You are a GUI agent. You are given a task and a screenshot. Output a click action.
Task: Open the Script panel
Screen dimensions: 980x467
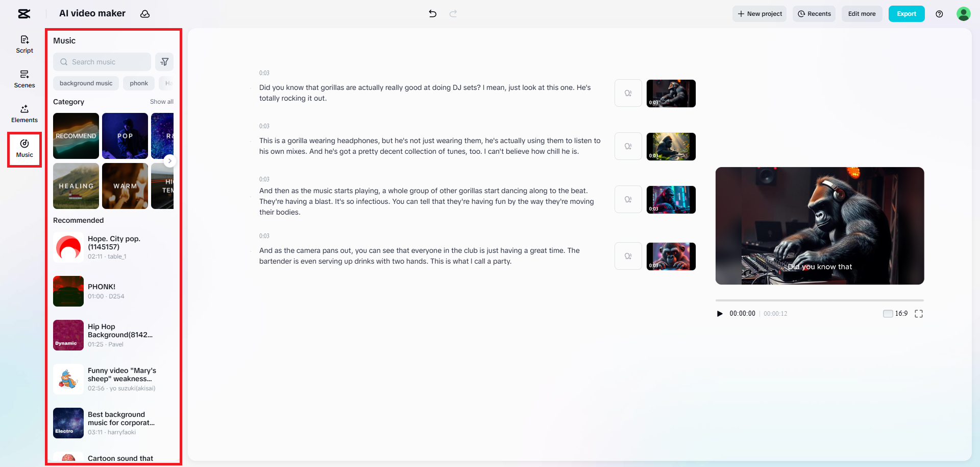[x=24, y=44]
